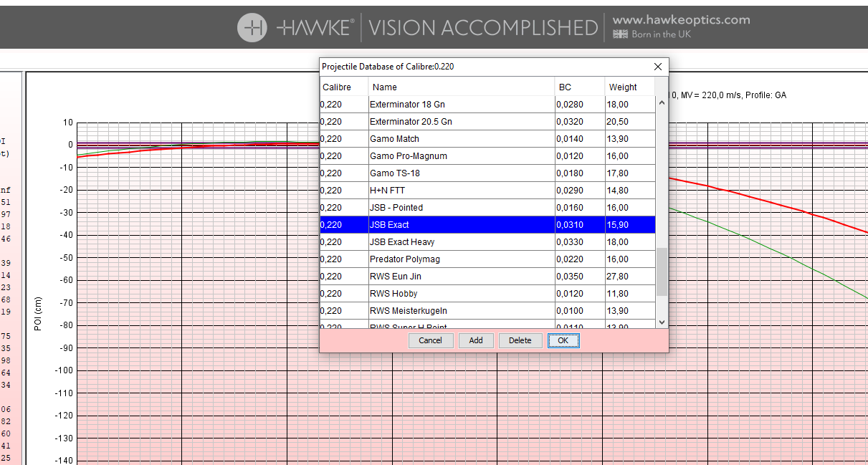This screenshot has height=465, width=868.
Task: Click the Delete button
Action: [x=520, y=340]
